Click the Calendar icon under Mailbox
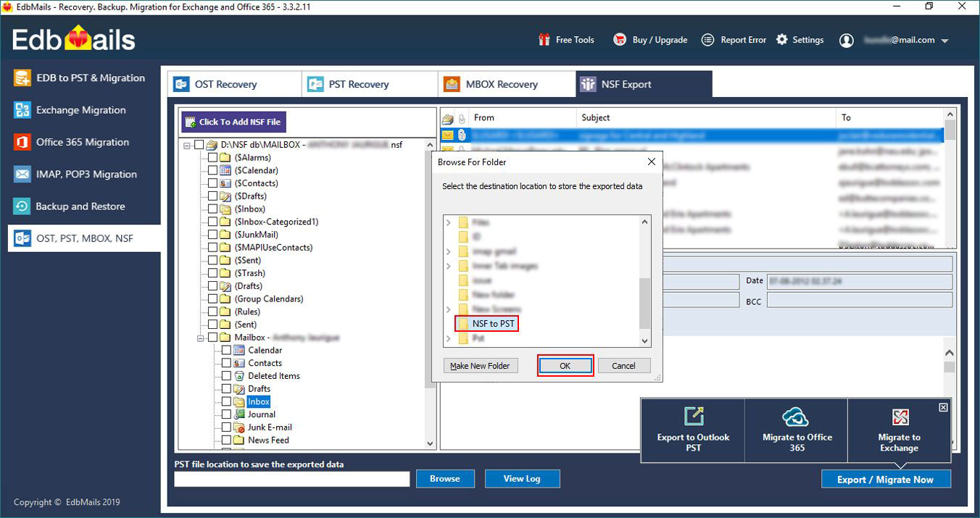Viewport: 980px width, 518px height. pos(239,350)
